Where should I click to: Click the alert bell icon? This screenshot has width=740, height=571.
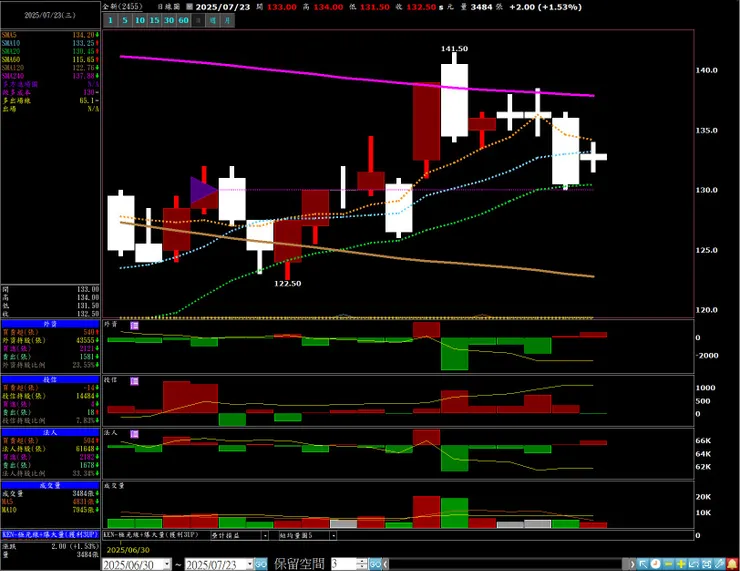coord(732,564)
